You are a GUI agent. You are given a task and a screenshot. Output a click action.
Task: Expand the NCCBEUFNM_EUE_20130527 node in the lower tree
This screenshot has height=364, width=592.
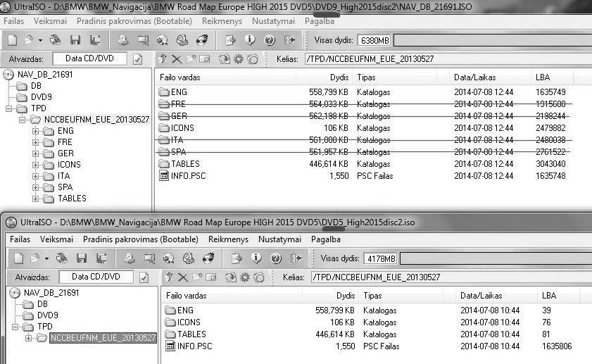coord(29,338)
